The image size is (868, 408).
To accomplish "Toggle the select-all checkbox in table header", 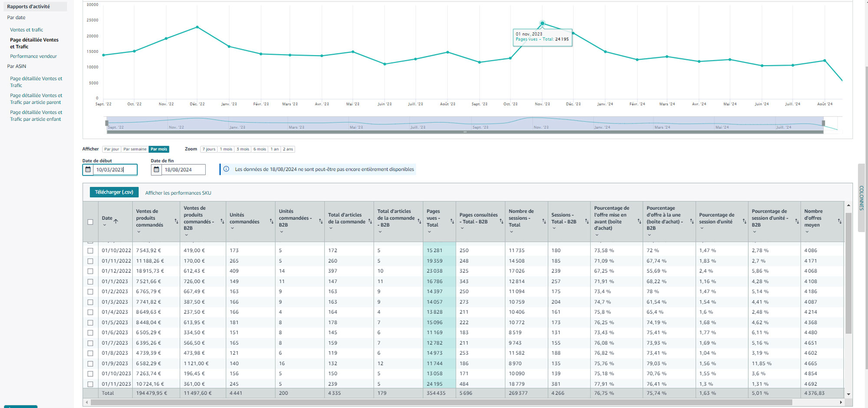I will [90, 222].
